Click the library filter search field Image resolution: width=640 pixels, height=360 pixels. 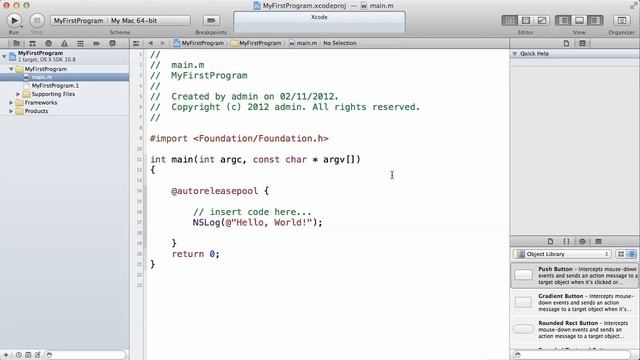571,355
